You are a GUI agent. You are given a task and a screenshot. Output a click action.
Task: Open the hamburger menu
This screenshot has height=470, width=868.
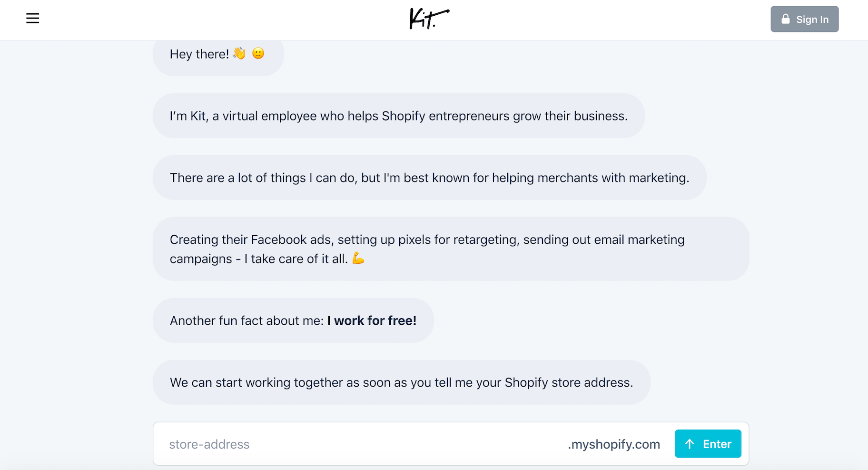click(32, 19)
